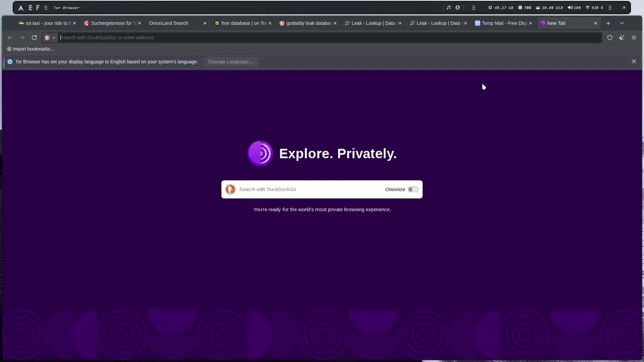The width and height of the screenshot is (644, 362).
Task: Open the browser hamburger application menu
Action: coord(634,38)
